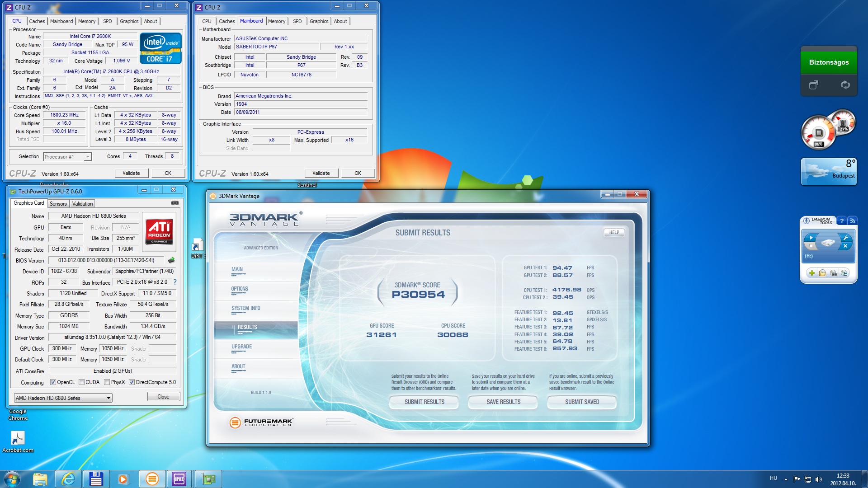Viewport: 868px width, 488px height.
Task: Switch to the Sensors tab in GPU-Z
Action: click(58, 204)
